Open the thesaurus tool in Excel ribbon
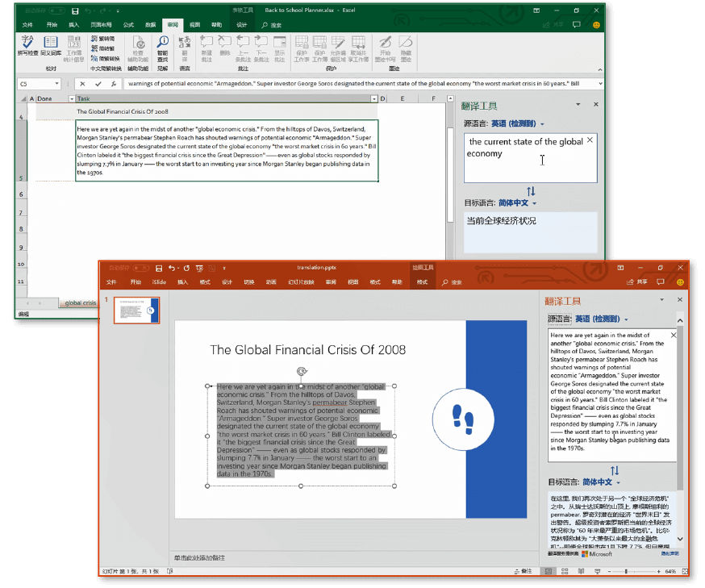Viewport: 705px width, 588px height. (x=51, y=44)
